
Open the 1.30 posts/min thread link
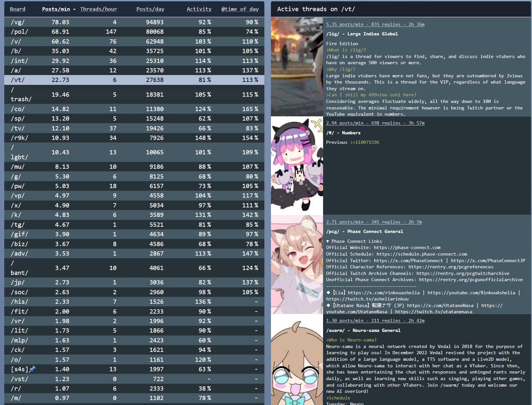tap(375, 320)
